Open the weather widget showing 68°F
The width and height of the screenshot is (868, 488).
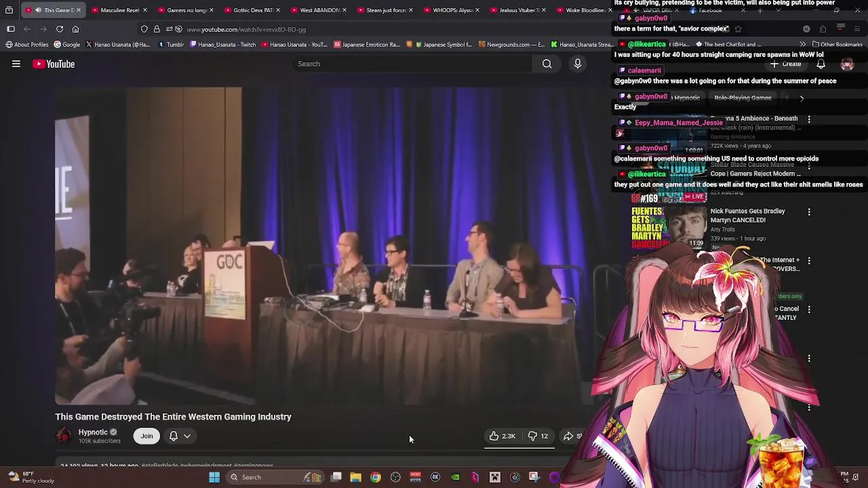[x=31, y=477]
